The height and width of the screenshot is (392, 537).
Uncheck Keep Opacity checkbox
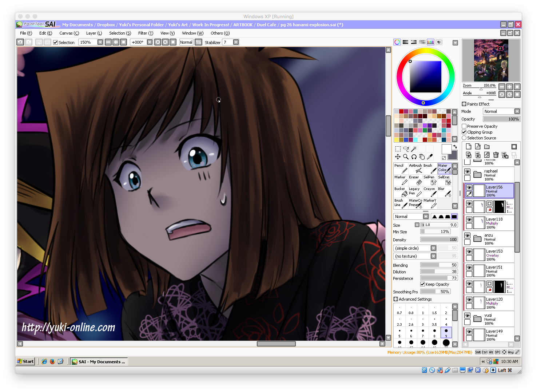point(423,284)
